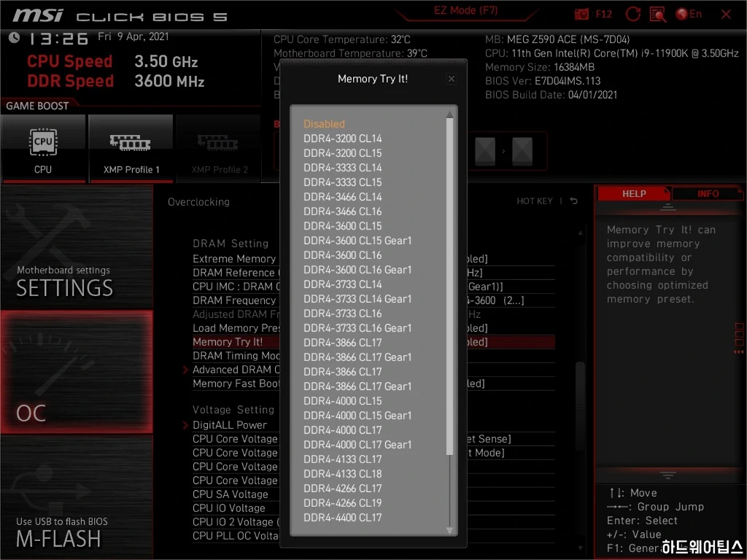Click the back arrow icon near HOT KEY

573,201
